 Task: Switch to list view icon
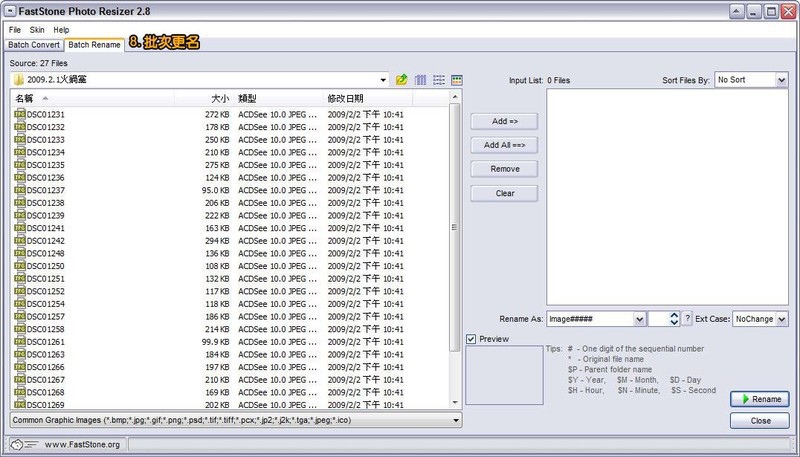click(x=439, y=80)
